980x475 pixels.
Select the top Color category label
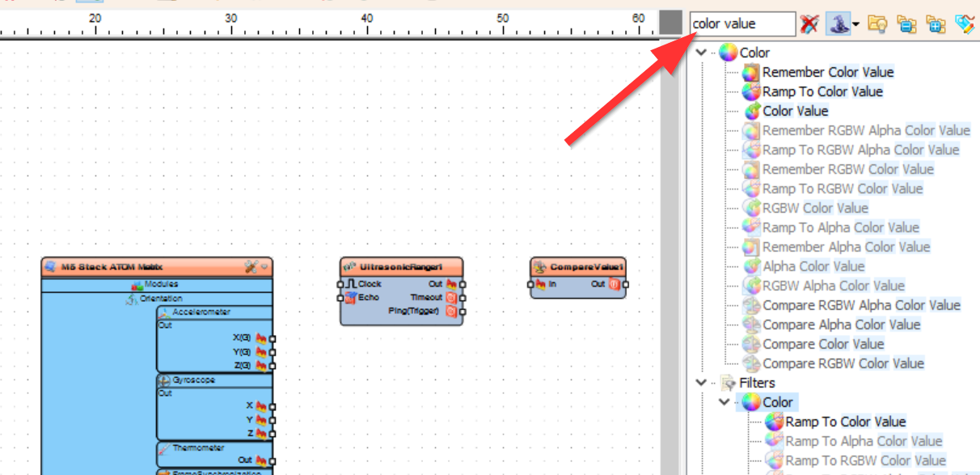pos(754,53)
